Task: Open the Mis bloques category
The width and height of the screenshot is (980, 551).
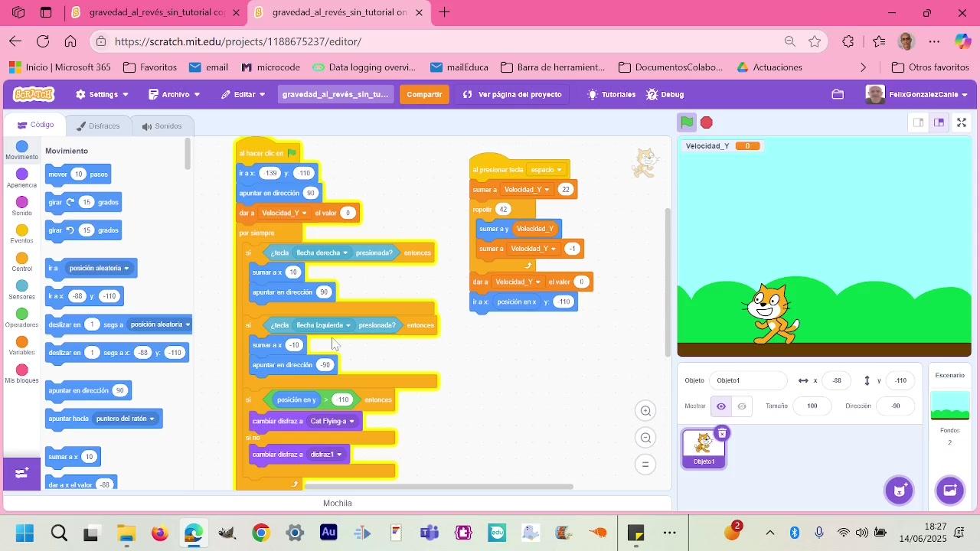Action: (21, 374)
